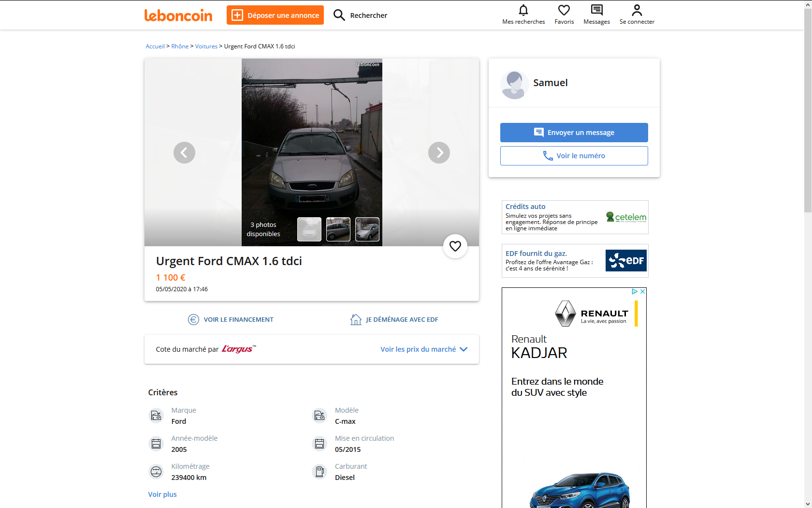
Task: Click the Cetelem logo
Action: click(x=626, y=217)
